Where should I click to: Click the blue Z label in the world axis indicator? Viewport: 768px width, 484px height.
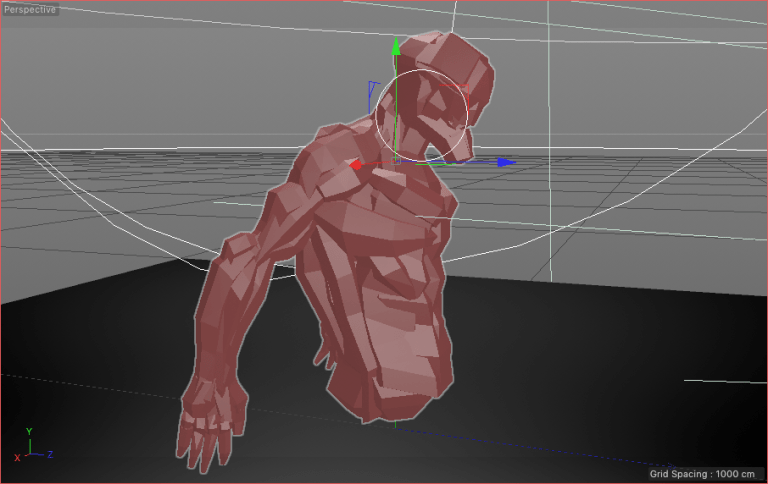point(51,454)
